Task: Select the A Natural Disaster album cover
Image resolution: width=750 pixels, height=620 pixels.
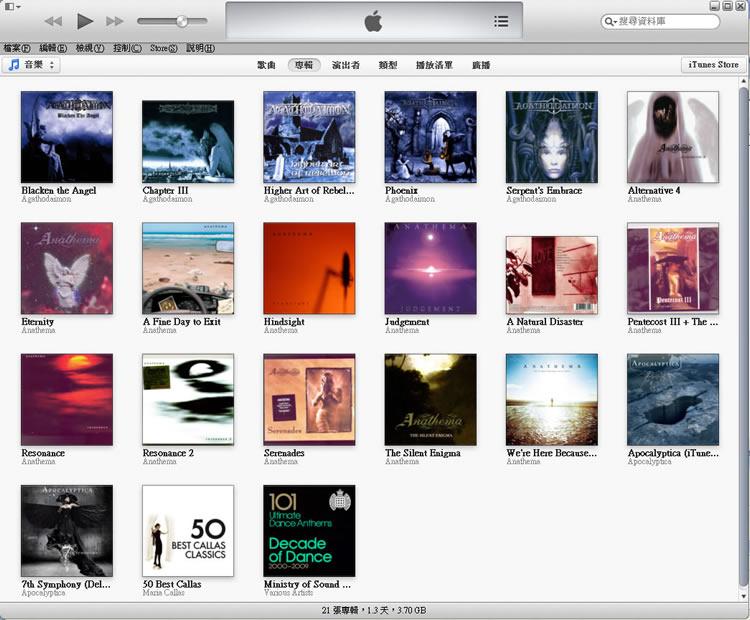Action: [x=552, y=275]
